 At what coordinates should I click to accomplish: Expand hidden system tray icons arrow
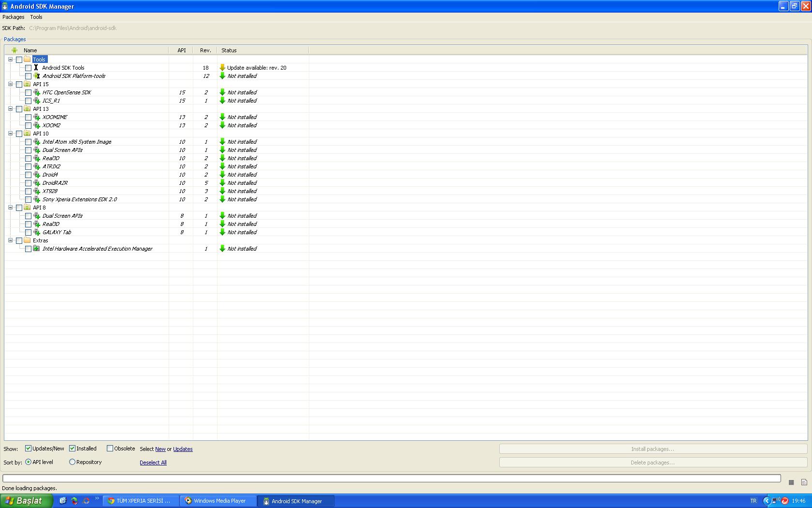tap(766, 501)
